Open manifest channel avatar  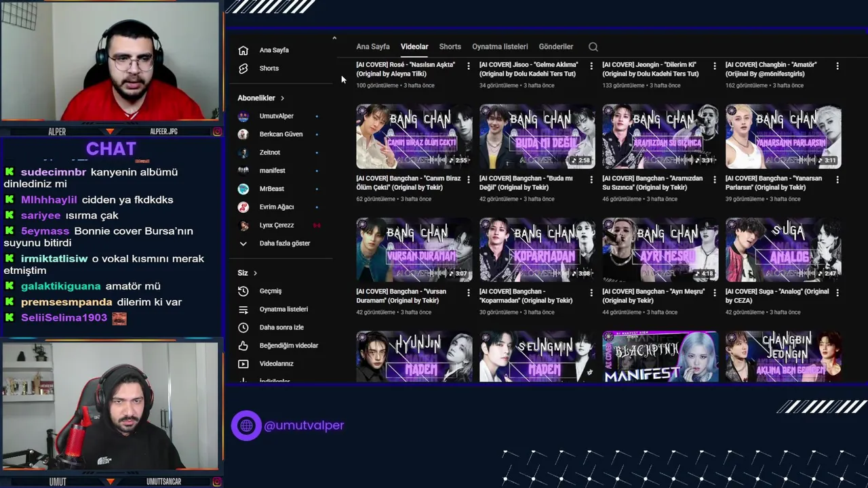[243, 171]
